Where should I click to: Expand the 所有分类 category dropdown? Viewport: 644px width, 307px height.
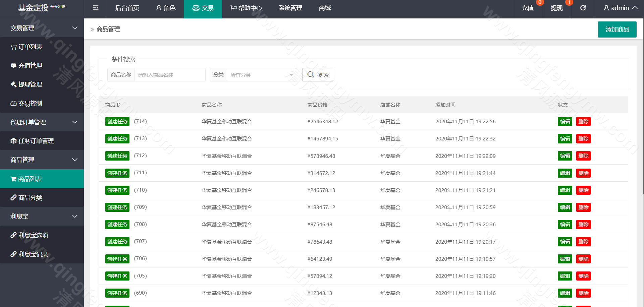pos(262,75)
